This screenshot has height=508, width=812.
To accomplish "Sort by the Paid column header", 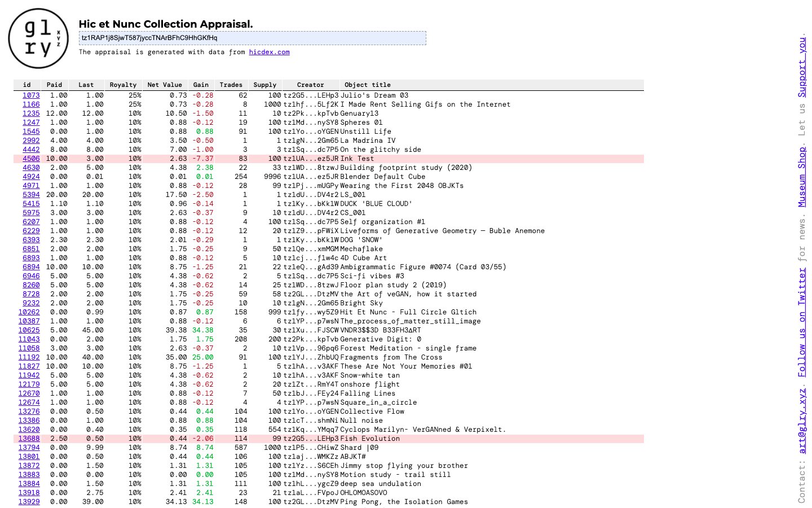I will click(x=55, y=85).
